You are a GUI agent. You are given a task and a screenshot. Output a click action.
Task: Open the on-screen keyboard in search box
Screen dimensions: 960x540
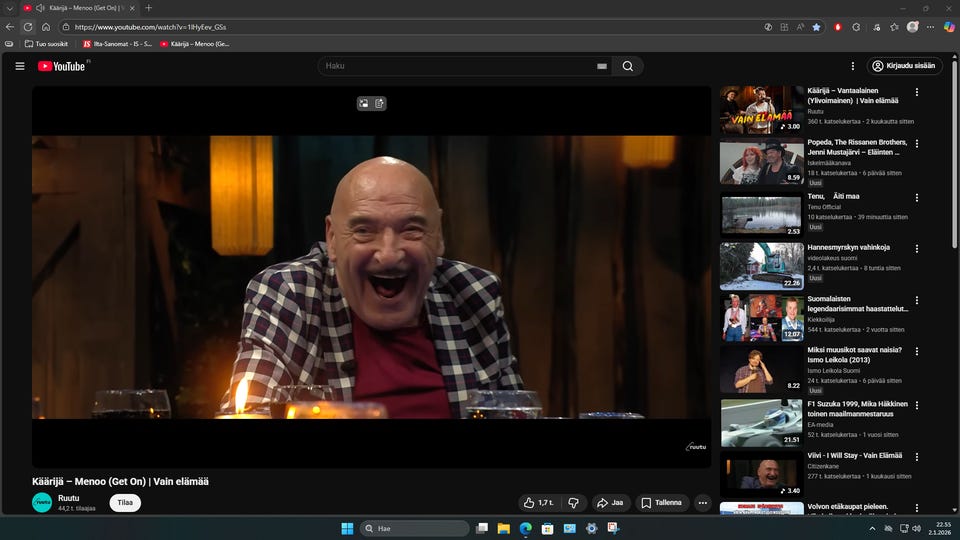pyautogui.click(x=602, y=66)
